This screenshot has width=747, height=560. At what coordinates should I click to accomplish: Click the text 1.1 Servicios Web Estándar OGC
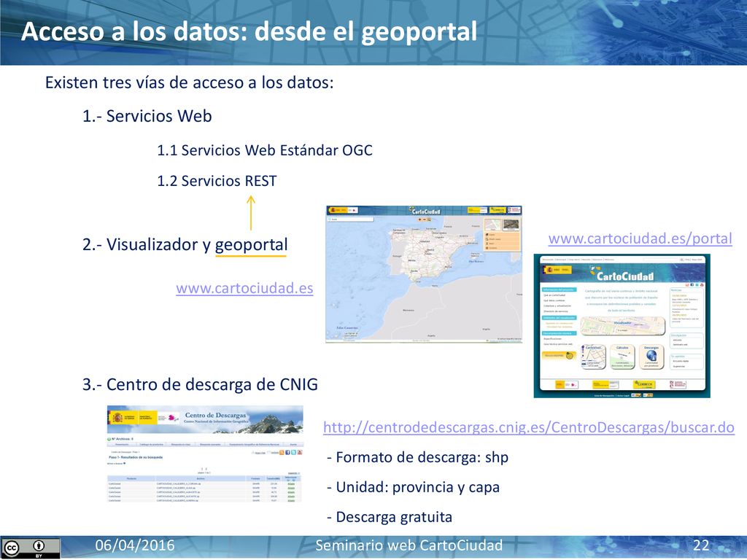pyautogui.click(x=265, y=150)
